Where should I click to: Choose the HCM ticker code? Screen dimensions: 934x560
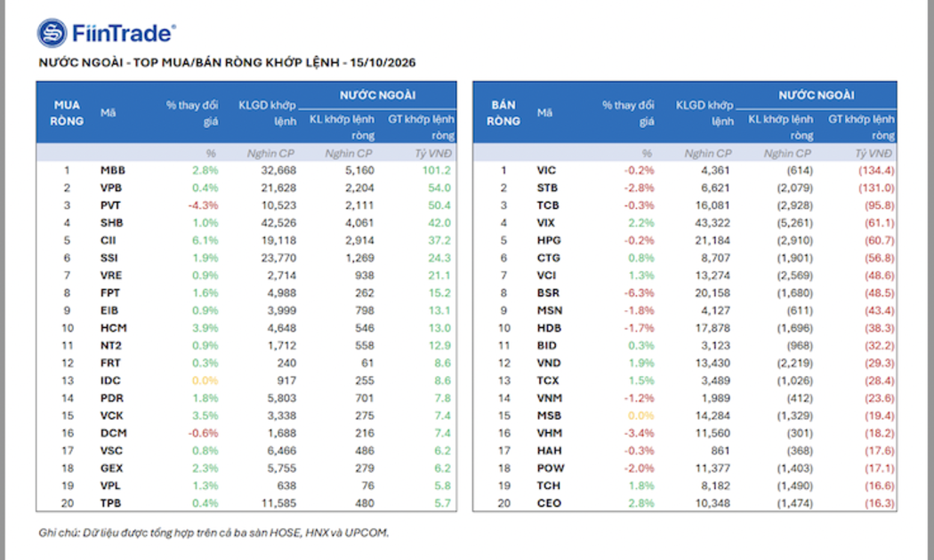tap(113, 329)
